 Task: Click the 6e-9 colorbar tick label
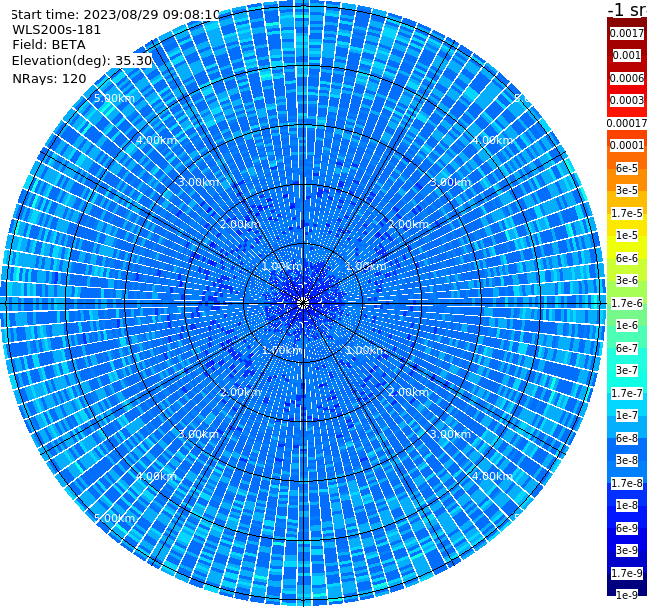(626, 528)
